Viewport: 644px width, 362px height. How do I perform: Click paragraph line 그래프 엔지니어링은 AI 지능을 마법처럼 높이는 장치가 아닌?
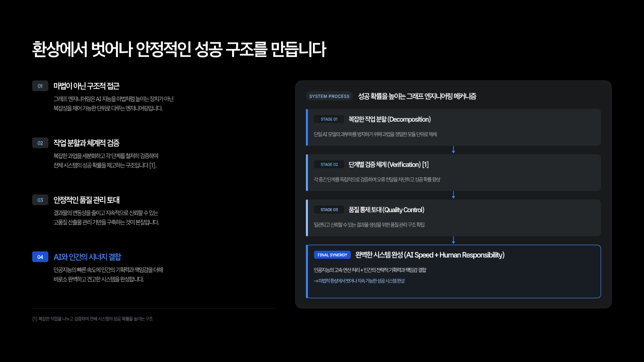pyautogui.click(x=113, y=99)
